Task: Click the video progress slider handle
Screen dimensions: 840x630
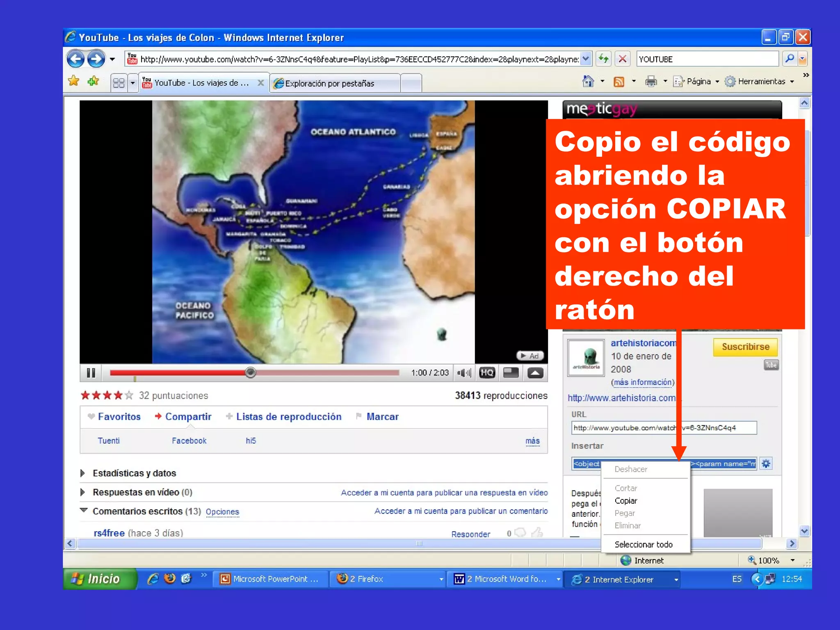Action: [250, 372]
